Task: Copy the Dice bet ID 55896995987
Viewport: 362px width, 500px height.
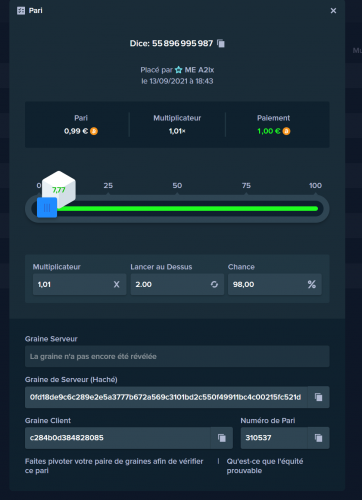Action: point(221,43)
